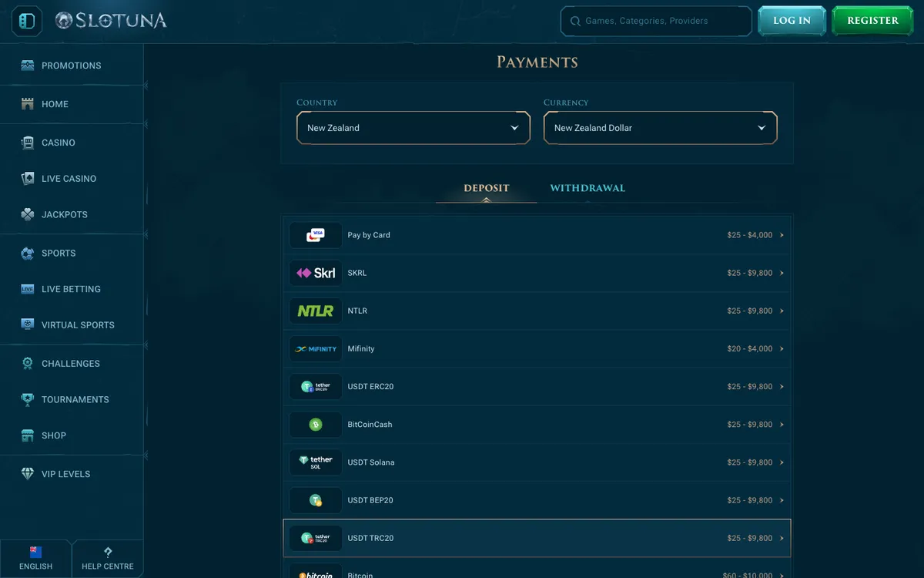
Task: Toggle the sidebar collapse icon
Action: point(27,22)
